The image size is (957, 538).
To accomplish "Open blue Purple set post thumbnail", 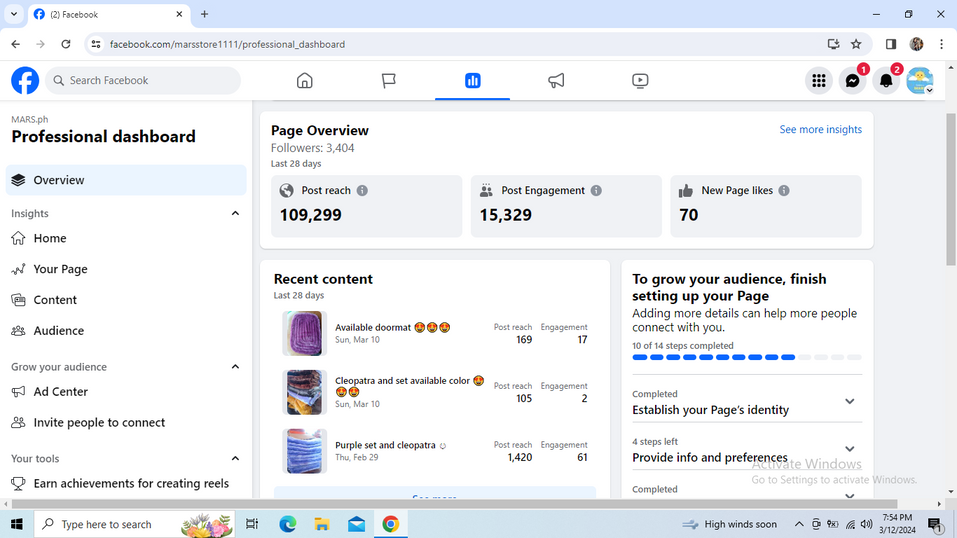I will (305, 451).
